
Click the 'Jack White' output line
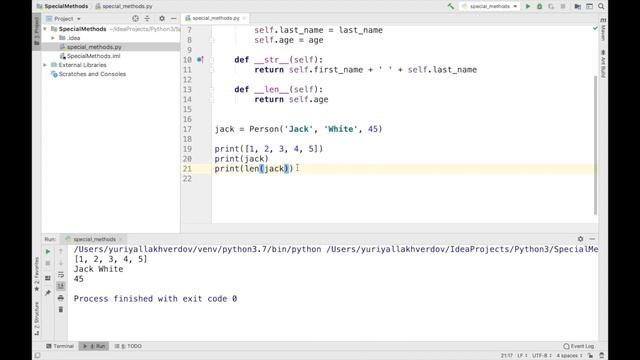(x=98, y=269)
